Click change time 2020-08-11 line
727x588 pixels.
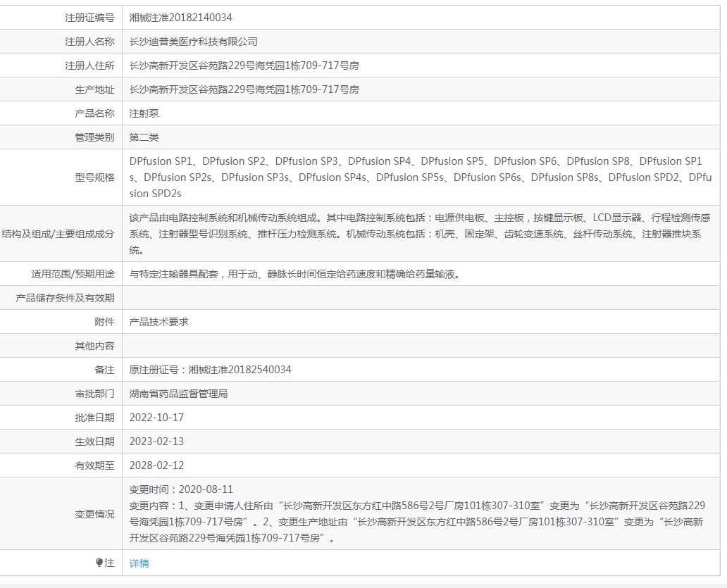[x=181, y=489]
